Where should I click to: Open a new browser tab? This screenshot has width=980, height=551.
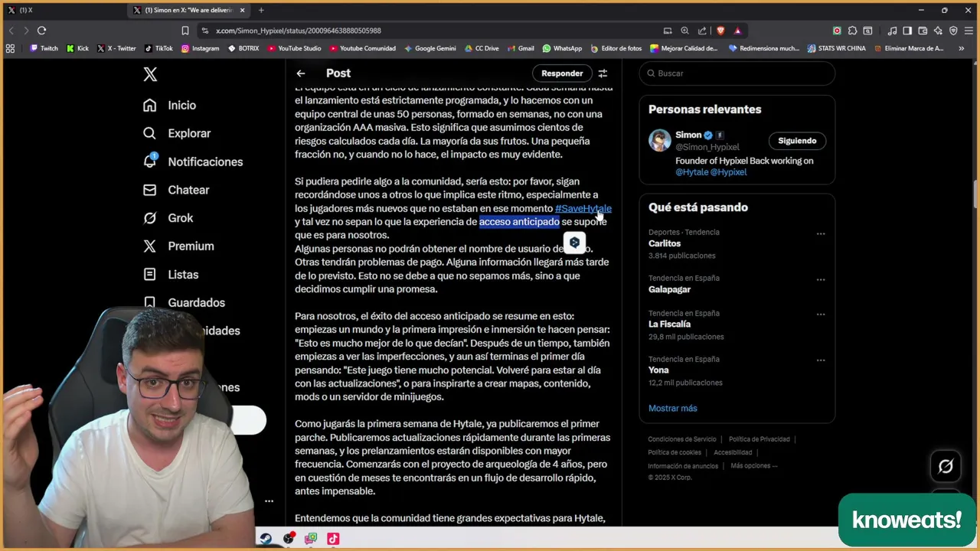point(261,10)
